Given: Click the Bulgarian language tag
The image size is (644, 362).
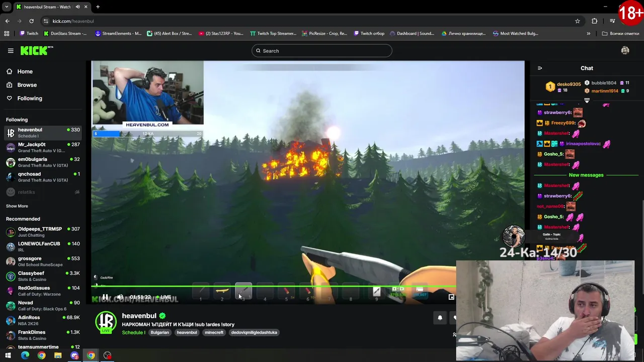Looking at the screenshot, I should 159,332.
